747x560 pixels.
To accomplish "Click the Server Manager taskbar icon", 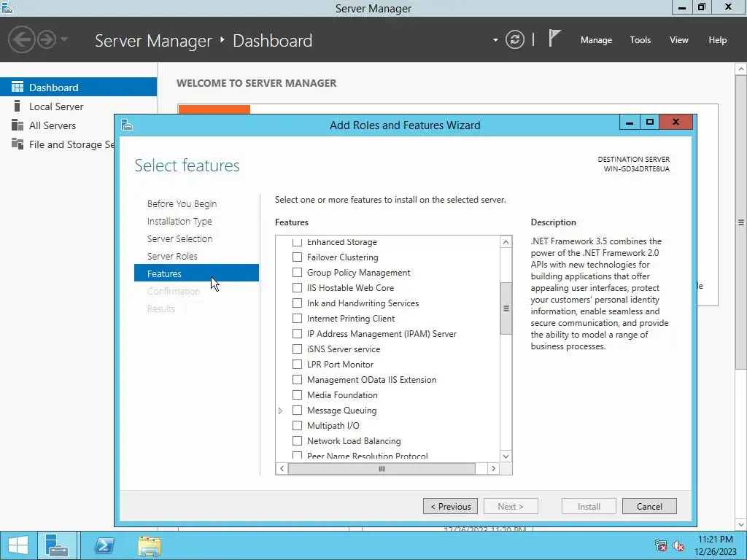I will [57, 545].
